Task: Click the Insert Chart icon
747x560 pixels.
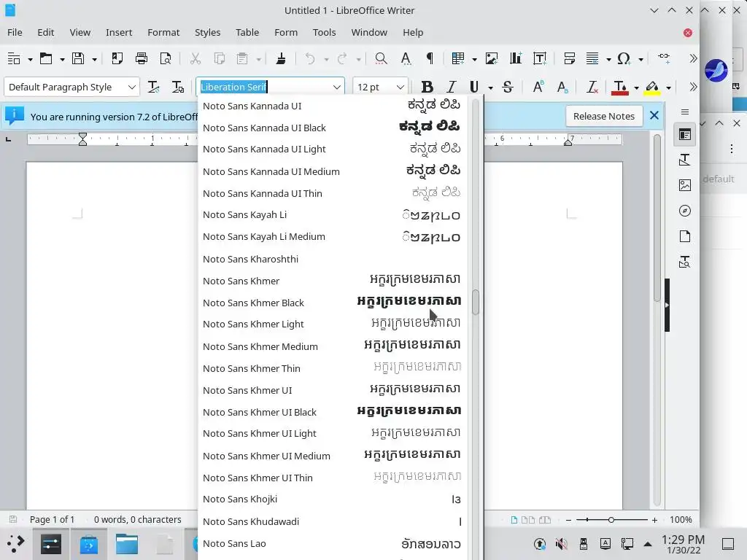Action: click(x=516, y=58)
